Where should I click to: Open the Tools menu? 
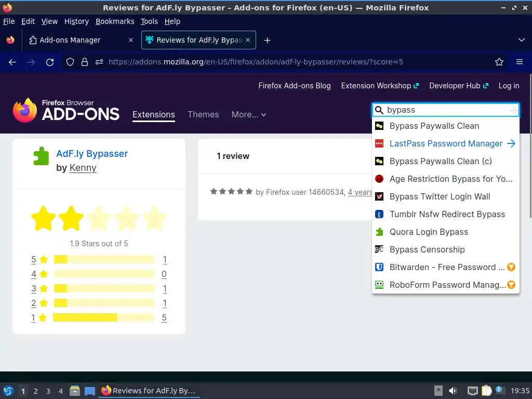(x=149, y=21)
